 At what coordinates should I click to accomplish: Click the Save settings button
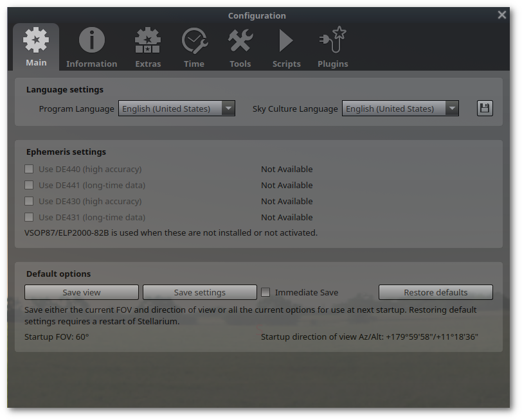click(x=200, y=292)
